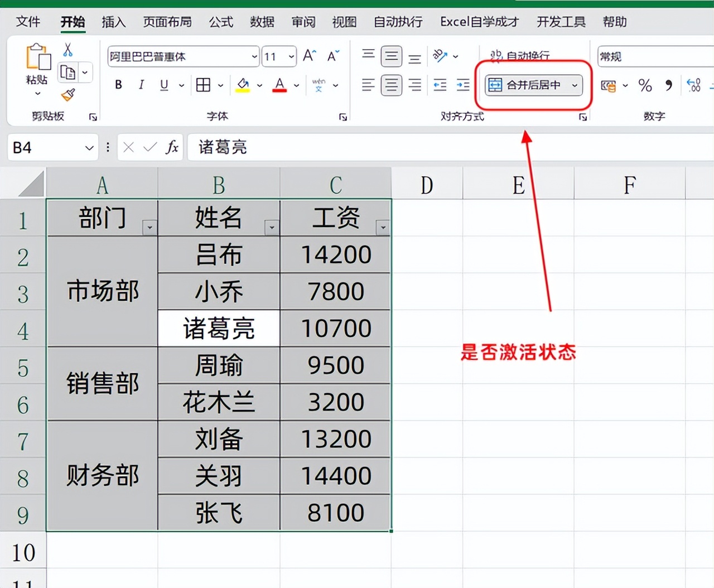Toggle underline formatting
Screen dimensions: 714x588
click(x=164, y=85)
